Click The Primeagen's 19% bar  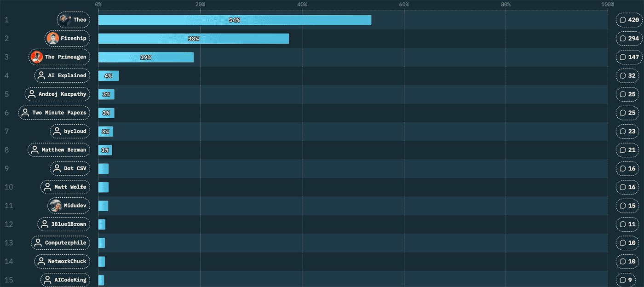click(x=146, y=57)
